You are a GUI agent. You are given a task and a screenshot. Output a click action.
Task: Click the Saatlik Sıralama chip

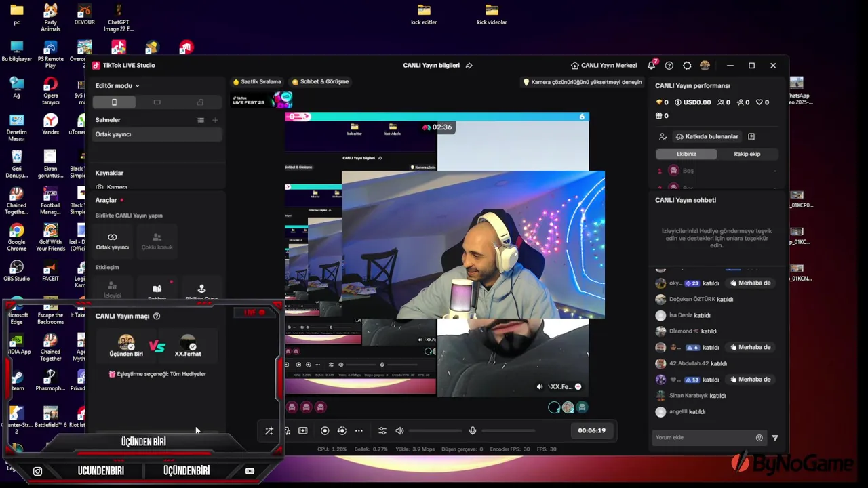(x=256, y=82)
